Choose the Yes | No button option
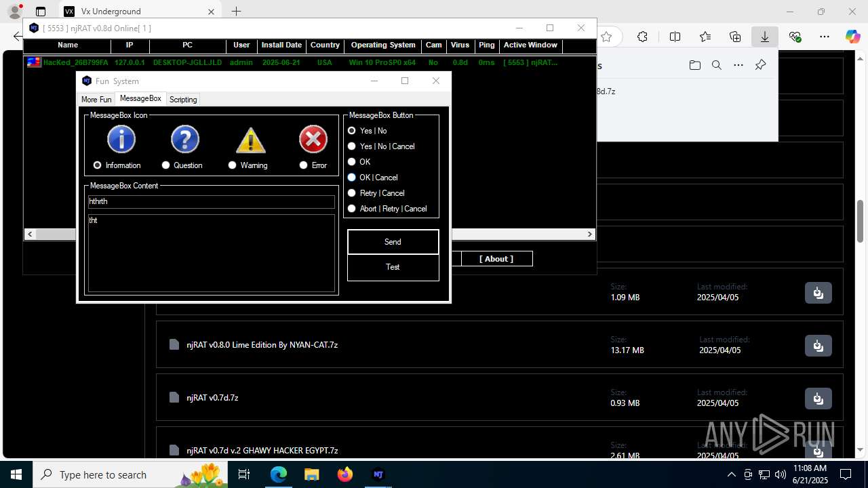 [x=351, y=131]
